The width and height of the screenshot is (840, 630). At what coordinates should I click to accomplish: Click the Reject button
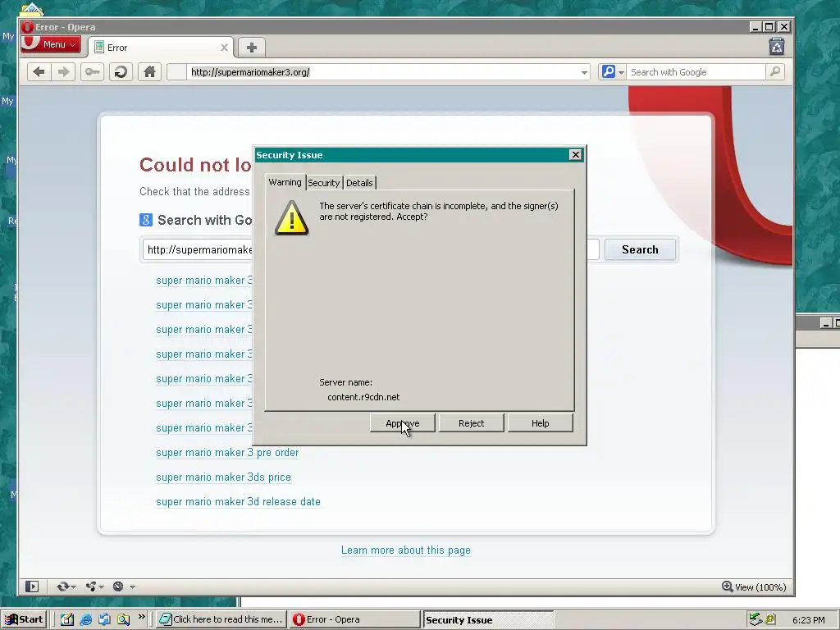472,423
